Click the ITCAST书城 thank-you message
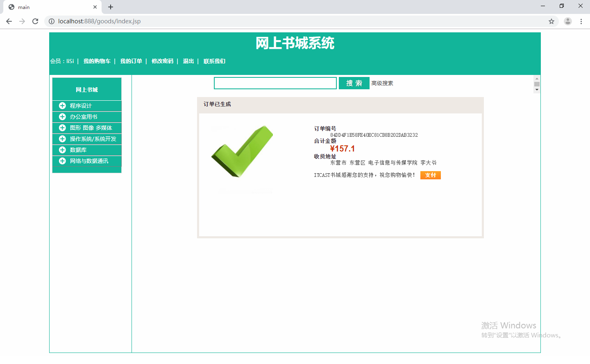Image resolution: width=590 pixels, height=364 pixels. (365, 175)
